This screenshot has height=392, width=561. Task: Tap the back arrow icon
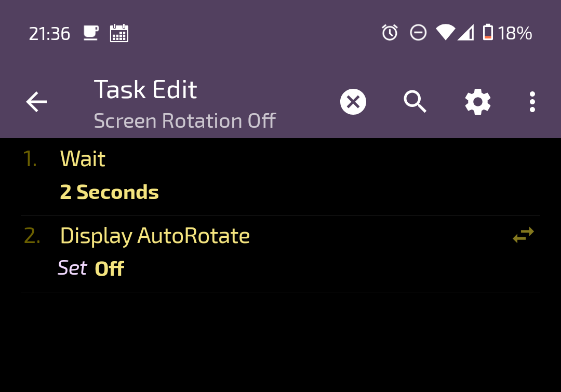(x=36, y=102)
